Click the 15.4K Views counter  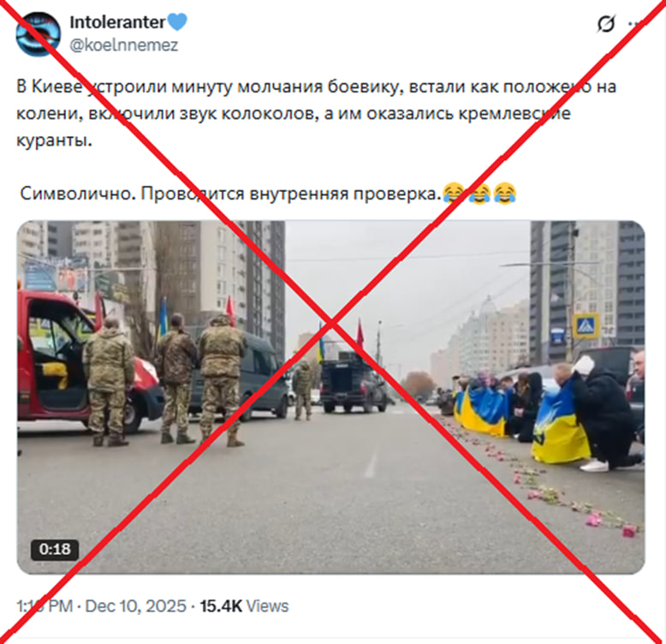244,606
